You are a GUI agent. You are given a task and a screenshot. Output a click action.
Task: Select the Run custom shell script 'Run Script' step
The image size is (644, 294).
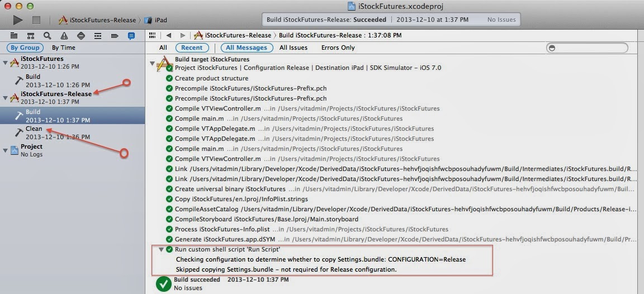click(x=228, y=249)
